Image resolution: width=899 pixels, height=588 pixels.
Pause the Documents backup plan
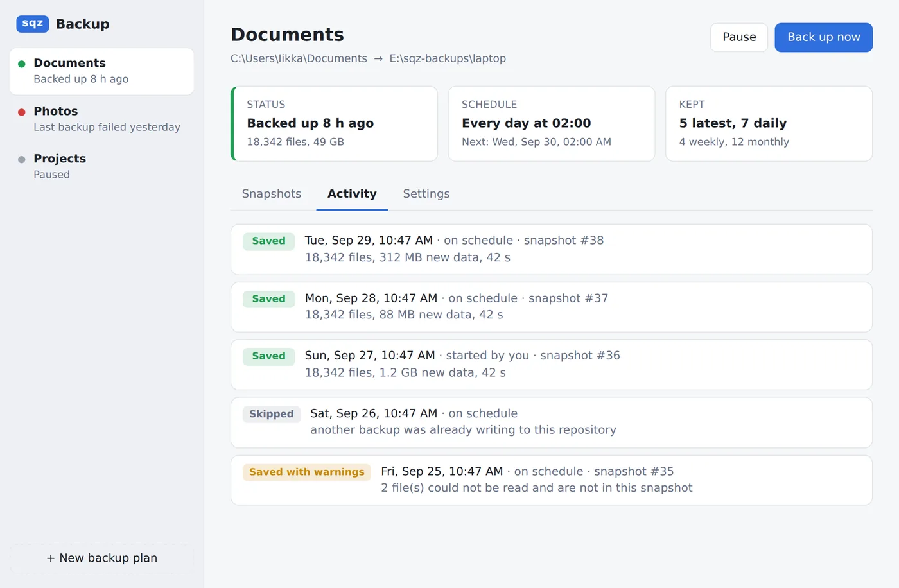pos(739,37)
